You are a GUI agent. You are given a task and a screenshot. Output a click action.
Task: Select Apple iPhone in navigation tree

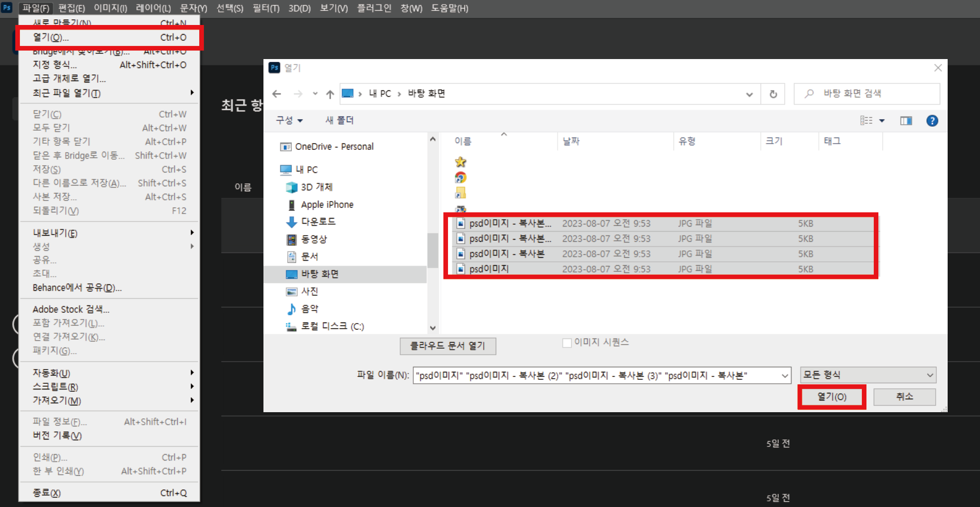pos(320,204)
